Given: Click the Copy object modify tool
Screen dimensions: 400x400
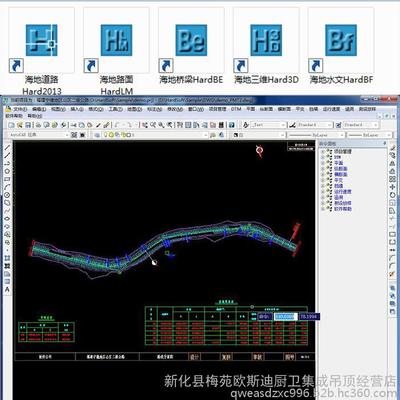Looking at the screenshot, I should tap(393, 156).
